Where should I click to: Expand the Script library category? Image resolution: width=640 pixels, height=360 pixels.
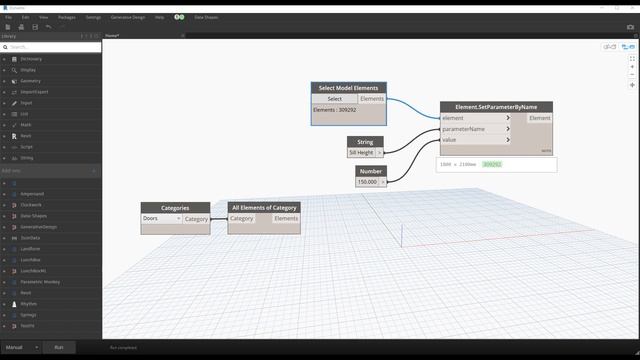4,147
